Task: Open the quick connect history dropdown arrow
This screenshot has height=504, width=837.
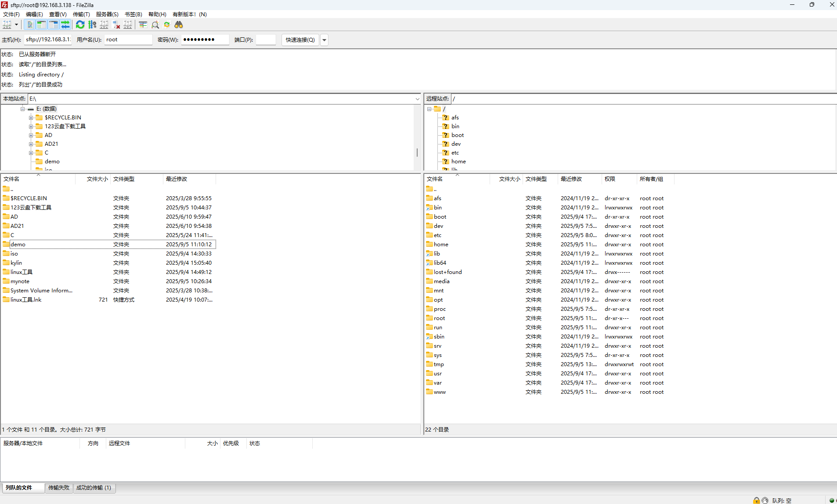Action: (325, 40)
